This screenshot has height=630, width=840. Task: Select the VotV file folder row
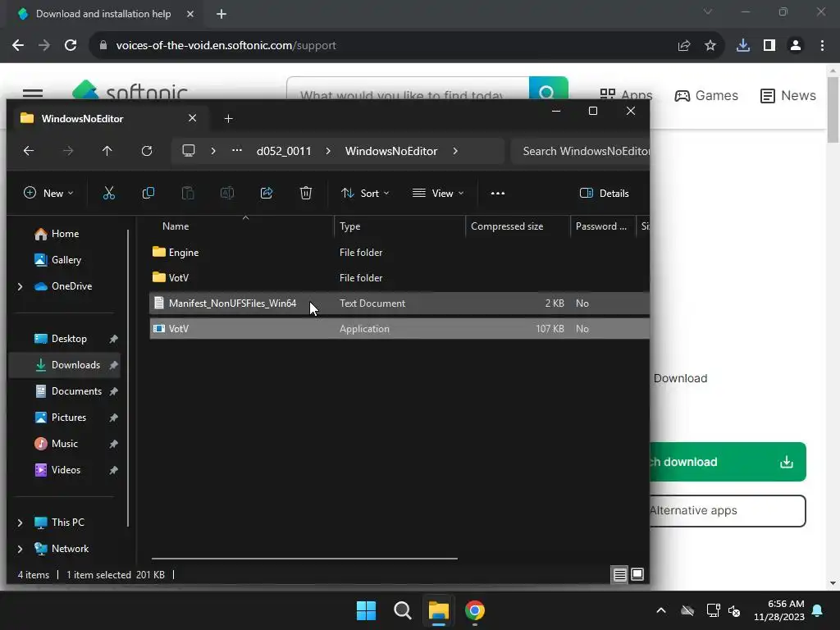pos(399,277)
